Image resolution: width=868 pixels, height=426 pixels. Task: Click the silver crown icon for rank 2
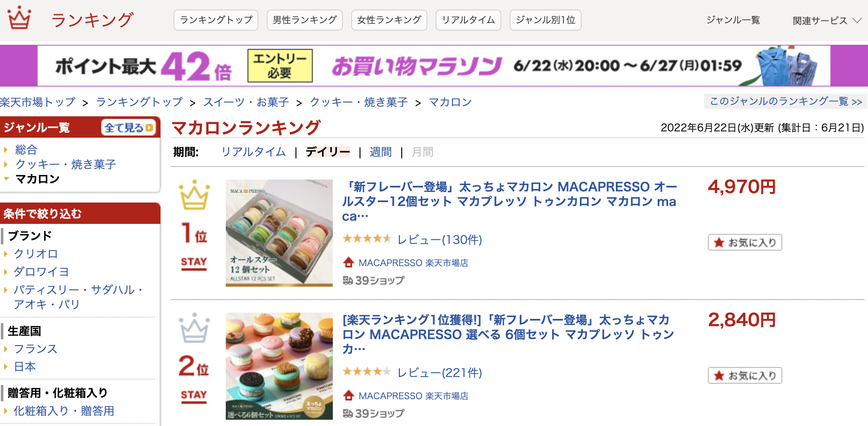point(194,328)
